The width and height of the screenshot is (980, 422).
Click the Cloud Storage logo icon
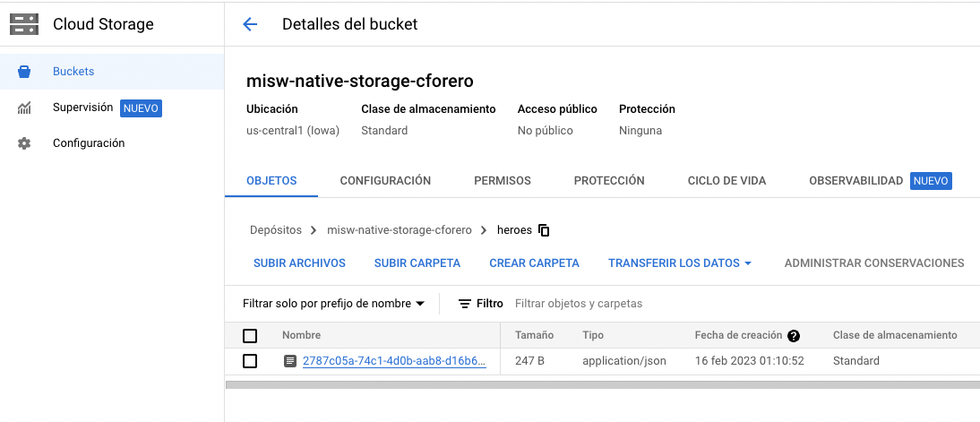coord(24,24)
